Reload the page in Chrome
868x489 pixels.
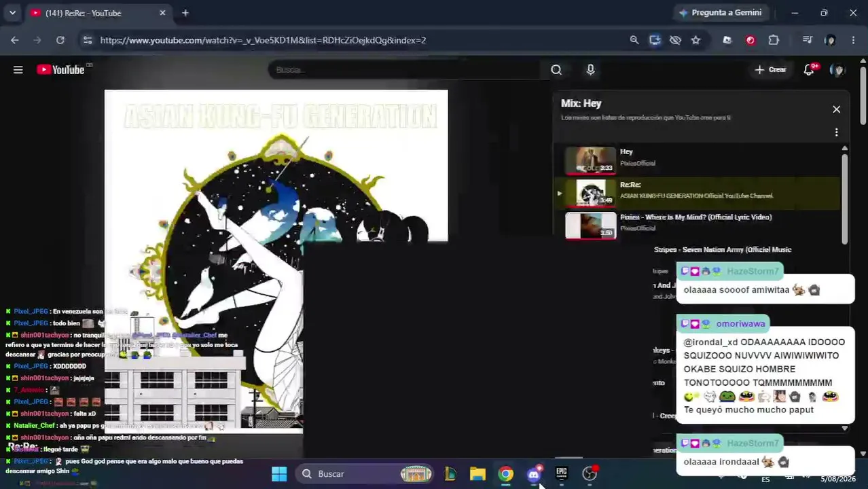[60, 40]
